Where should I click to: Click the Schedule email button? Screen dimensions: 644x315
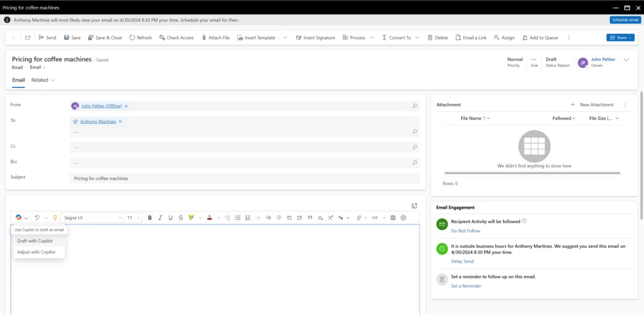(625, 20)
